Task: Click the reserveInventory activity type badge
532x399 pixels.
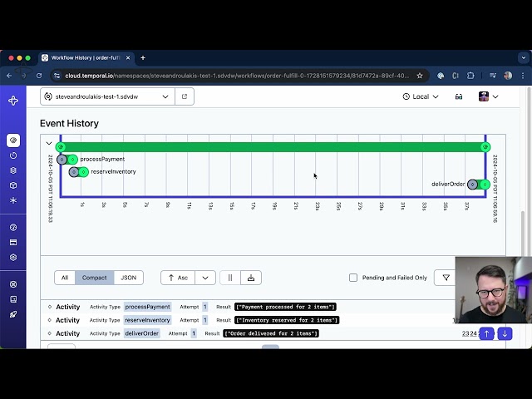Action: click(x=147, y=320)
